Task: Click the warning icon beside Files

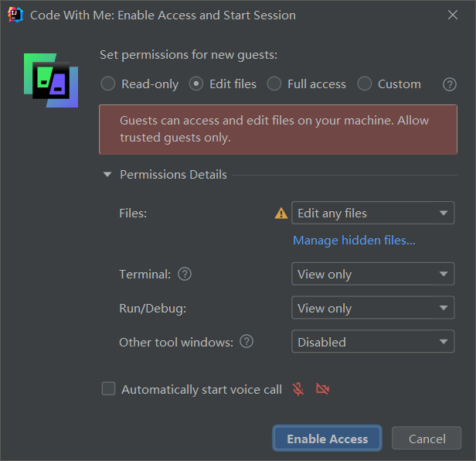Action: 281,213
